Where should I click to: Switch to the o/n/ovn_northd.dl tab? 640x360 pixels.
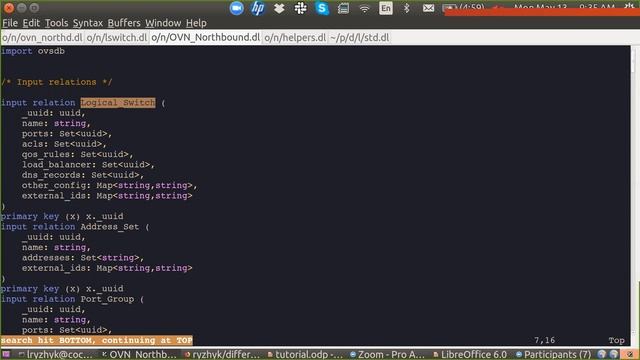[x=42, y=38]
